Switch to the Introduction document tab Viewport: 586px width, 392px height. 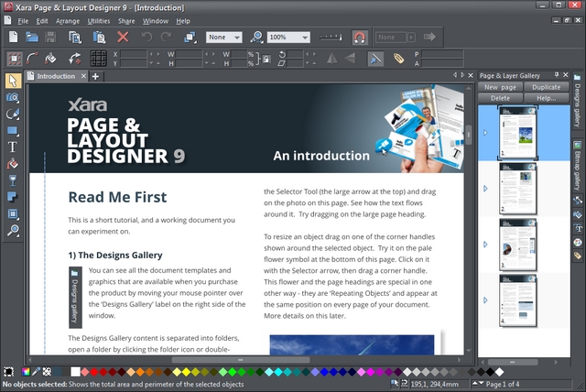pos(56,76)
